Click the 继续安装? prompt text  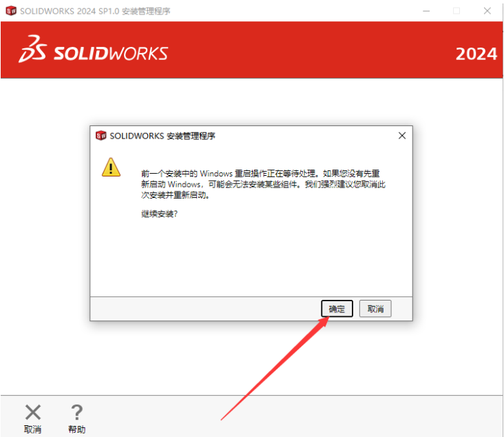159,214
